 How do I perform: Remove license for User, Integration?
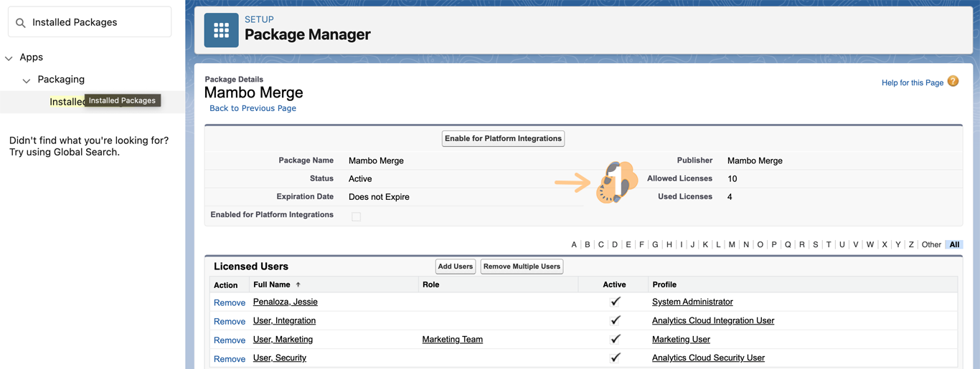230,322
